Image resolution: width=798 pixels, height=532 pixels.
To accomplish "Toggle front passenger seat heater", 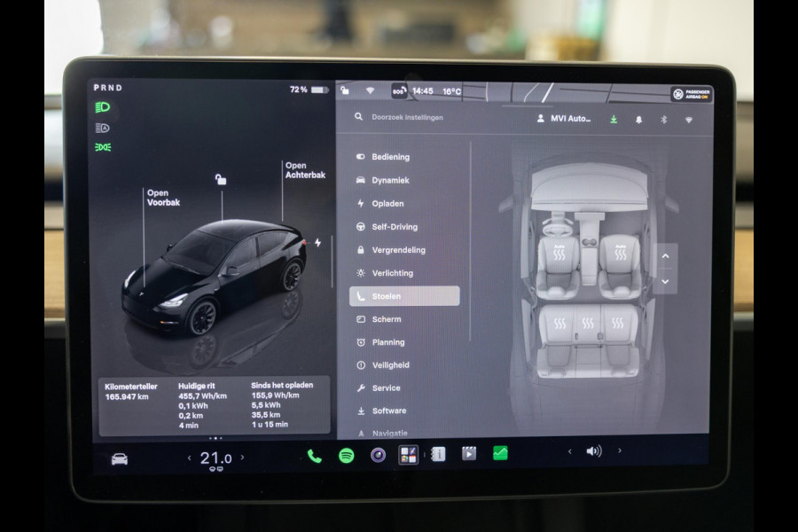I will click(621, 253).
